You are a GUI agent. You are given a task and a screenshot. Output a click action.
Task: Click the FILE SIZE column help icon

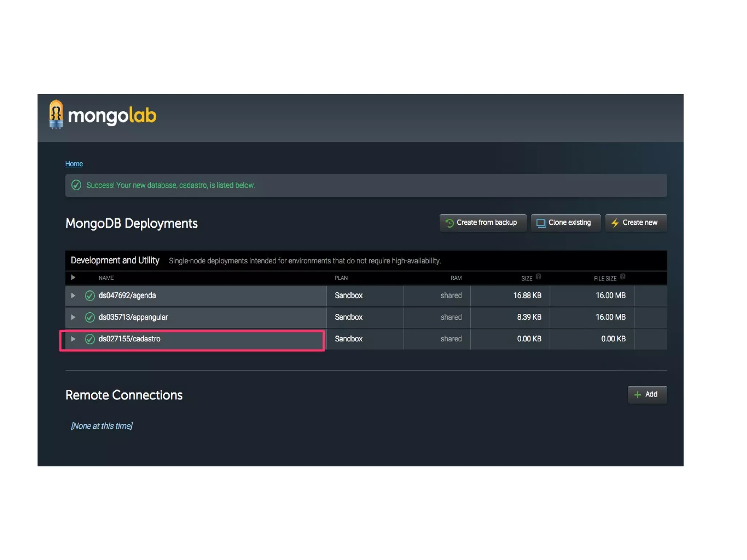click(623, 277)
